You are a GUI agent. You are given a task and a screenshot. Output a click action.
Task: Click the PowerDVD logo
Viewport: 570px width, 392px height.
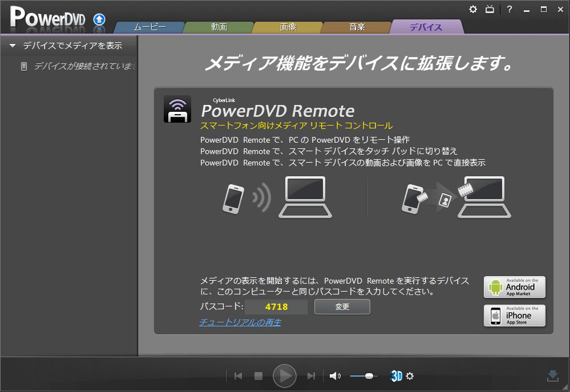click(47, 17)
